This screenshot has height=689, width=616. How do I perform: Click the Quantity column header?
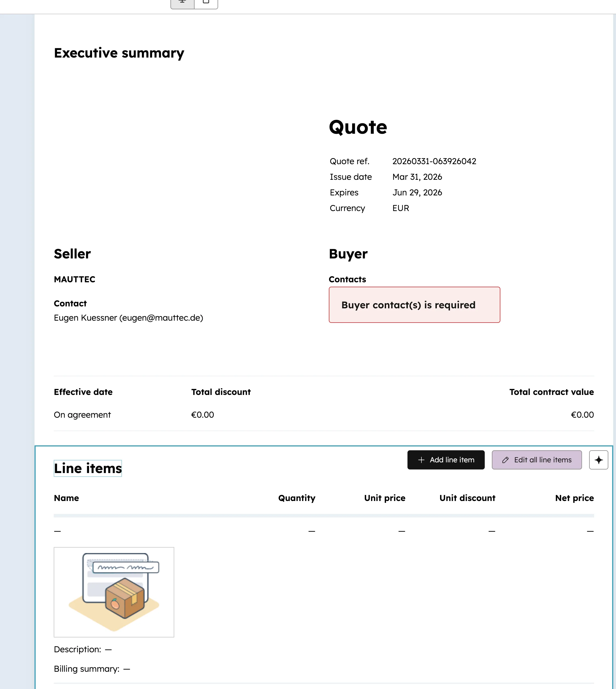296,498
